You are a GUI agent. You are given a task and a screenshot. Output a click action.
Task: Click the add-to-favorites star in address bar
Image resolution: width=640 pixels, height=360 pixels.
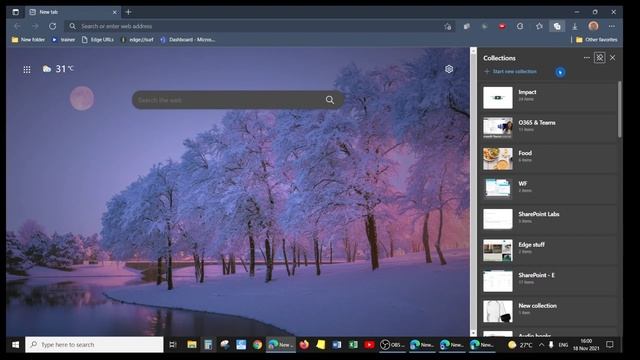pos(448,27)
